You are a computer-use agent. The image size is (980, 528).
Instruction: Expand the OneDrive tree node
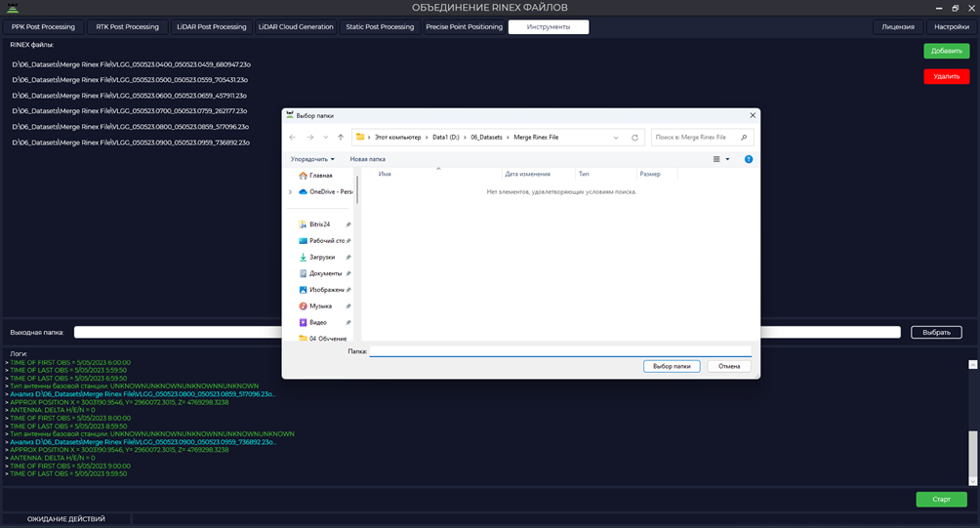pos(290,192)
